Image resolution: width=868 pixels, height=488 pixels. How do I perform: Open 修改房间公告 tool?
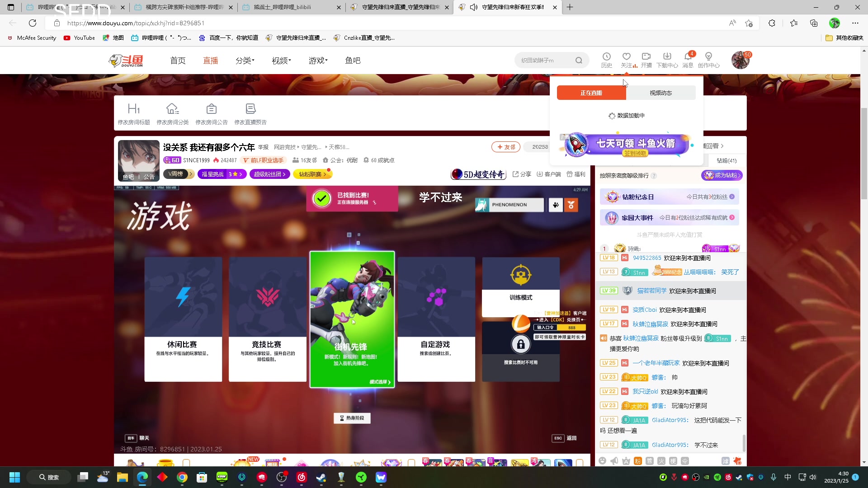coord(212,113)
